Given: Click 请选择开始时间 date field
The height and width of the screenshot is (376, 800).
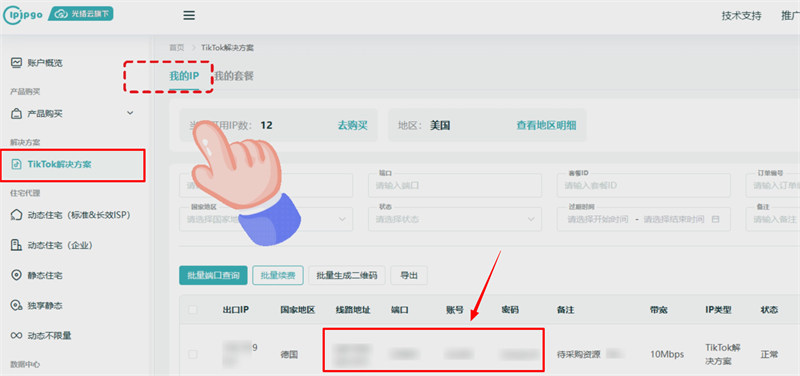Looking at the screenshot, I should click(x=597, y=219).
